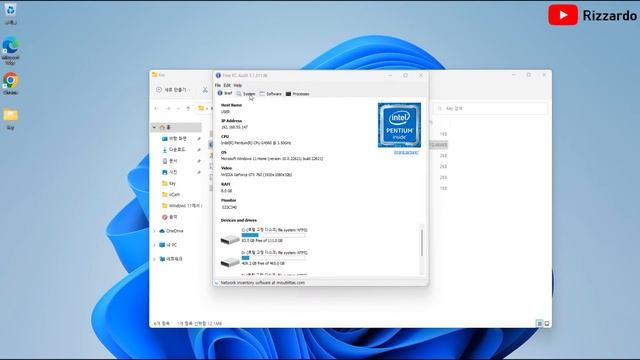
Task: Switch to the Processes tab
Action: click(x=298, y=94)
